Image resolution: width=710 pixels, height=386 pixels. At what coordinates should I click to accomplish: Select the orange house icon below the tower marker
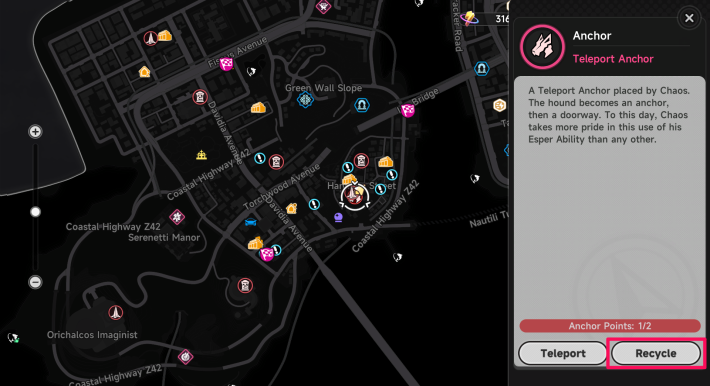tap(144, 72)
